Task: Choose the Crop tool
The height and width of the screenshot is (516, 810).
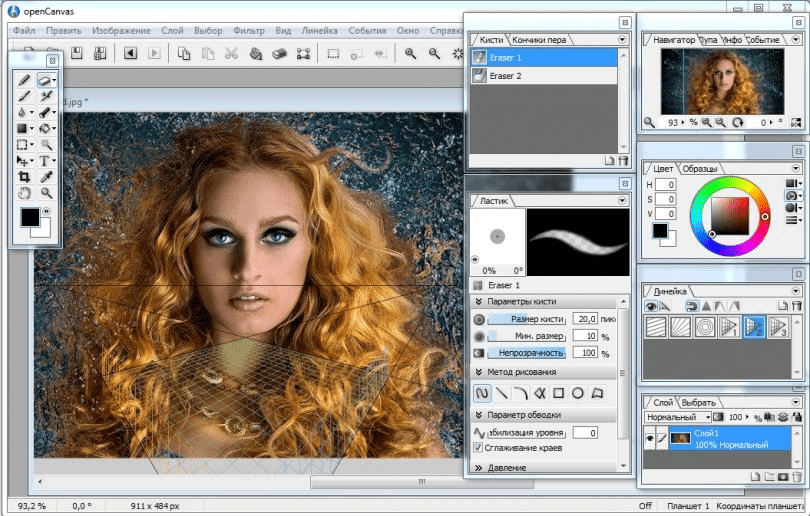Action: point(24,177)
